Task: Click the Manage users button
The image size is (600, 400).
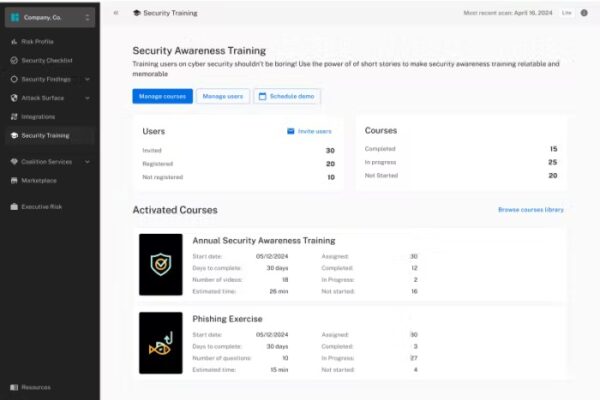Action: (222, 96)
